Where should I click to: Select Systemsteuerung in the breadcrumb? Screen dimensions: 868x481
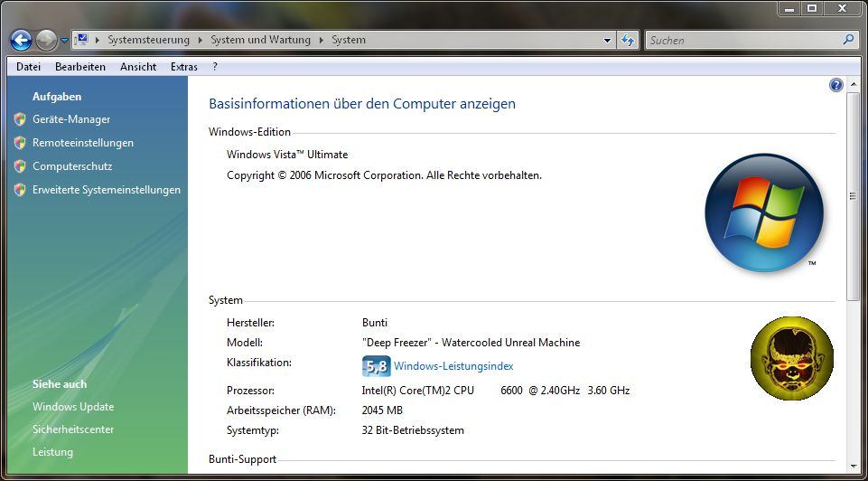click(148, 40)
